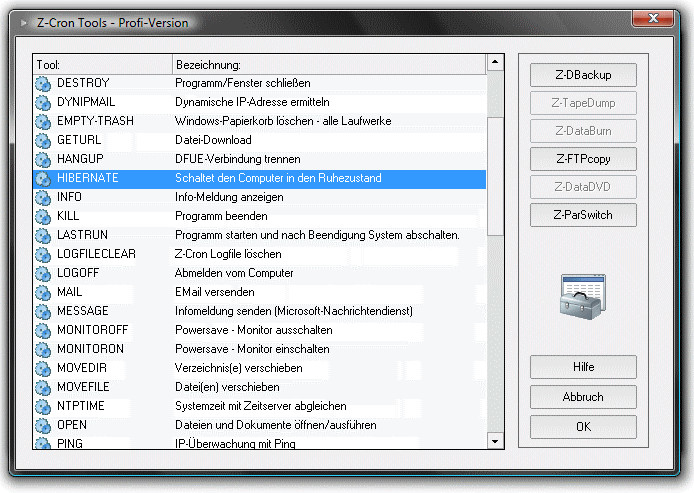
Task: Select the icon of the KILL tool
Action: 43,216
